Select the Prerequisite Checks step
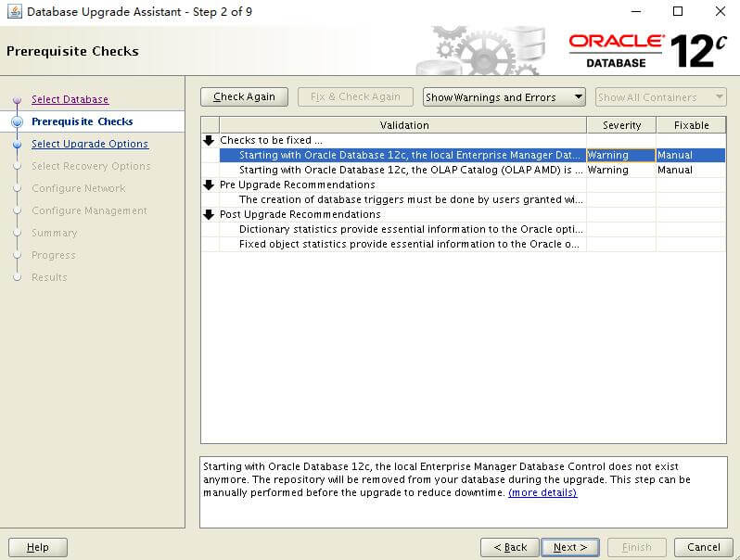Image resolution: width=740 pixels, height=560 pixels. coord(83,121)
